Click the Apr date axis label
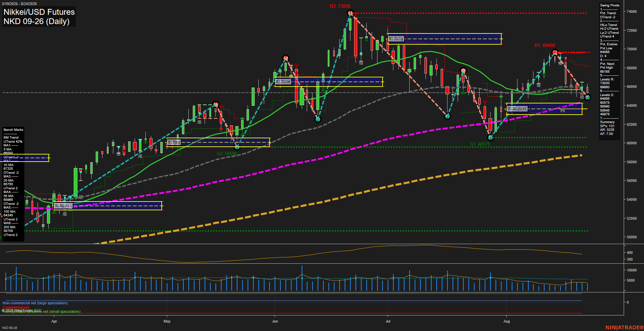Viewport: 644px width, 331px height. click(x=54, y=321)
